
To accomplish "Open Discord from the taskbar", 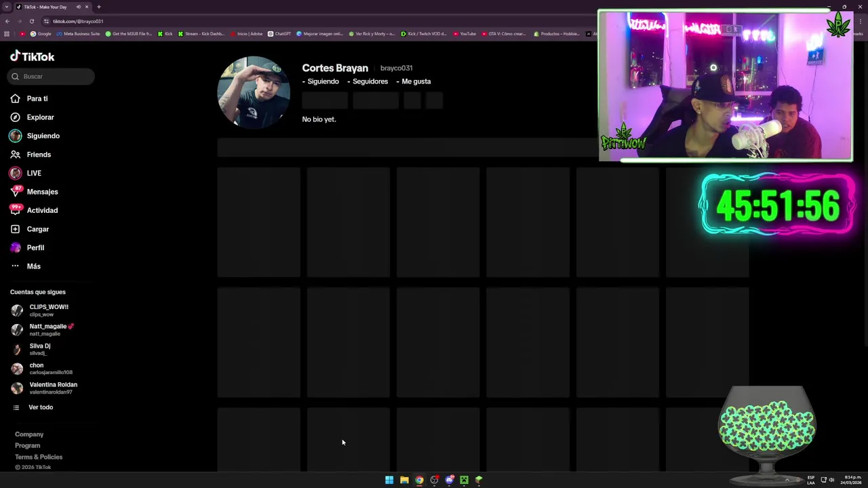I will [449, 480].
